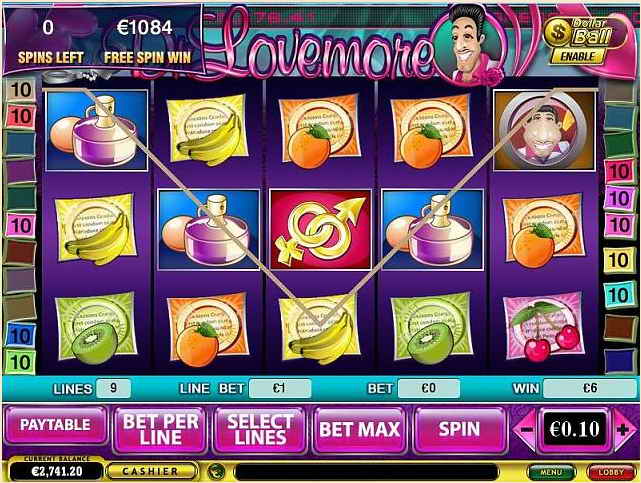This screenshot has height=483, width=641.
Task: Click the kiwi symbol on bottom-left reel
Action: click(x=96, y=328)
